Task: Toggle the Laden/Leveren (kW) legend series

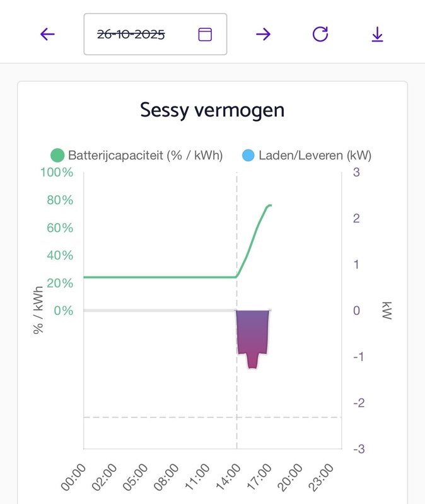Action: pyautogui.click(x=315, y=155)
